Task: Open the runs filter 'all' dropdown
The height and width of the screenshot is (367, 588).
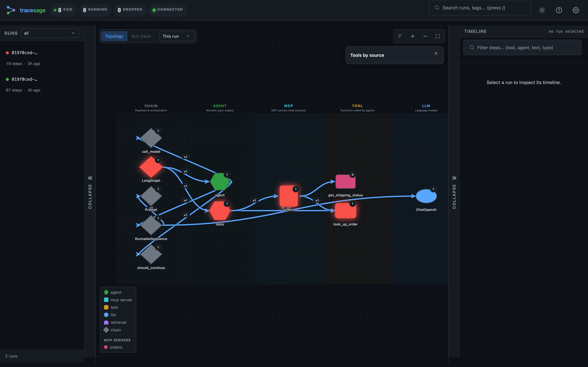Action: click(50, 33)
